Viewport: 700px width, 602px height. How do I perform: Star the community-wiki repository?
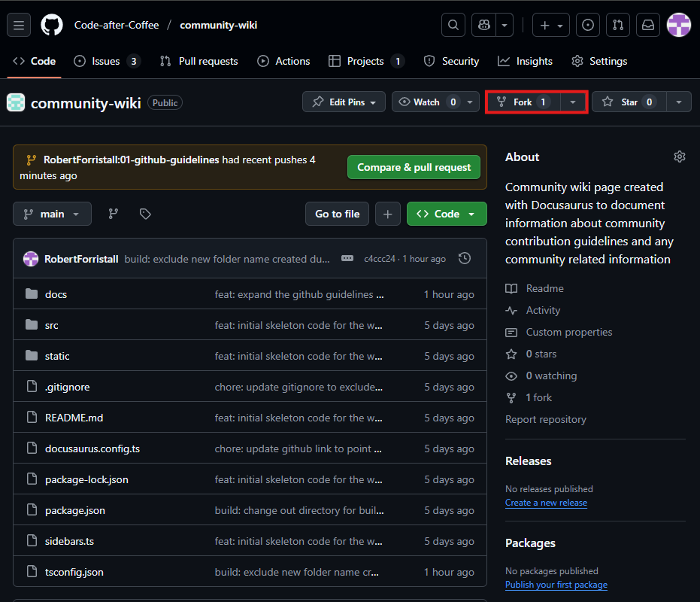click(x=629, y=102)
